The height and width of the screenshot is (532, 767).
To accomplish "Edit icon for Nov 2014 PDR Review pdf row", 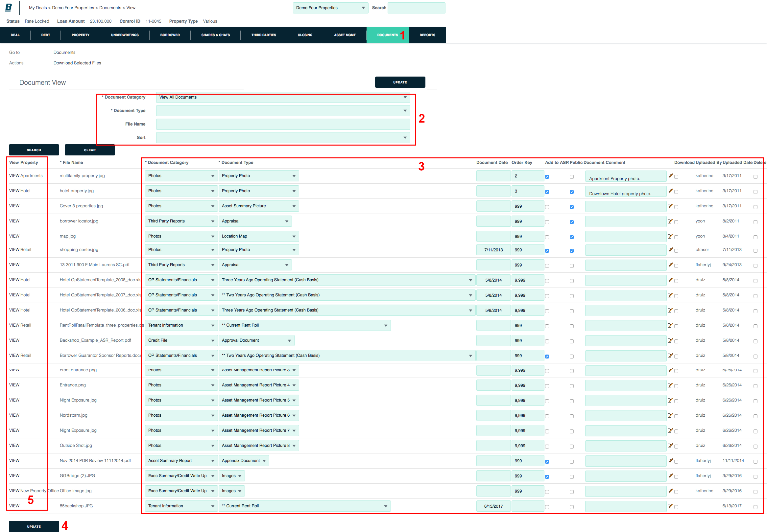I will tap(670, 461).
